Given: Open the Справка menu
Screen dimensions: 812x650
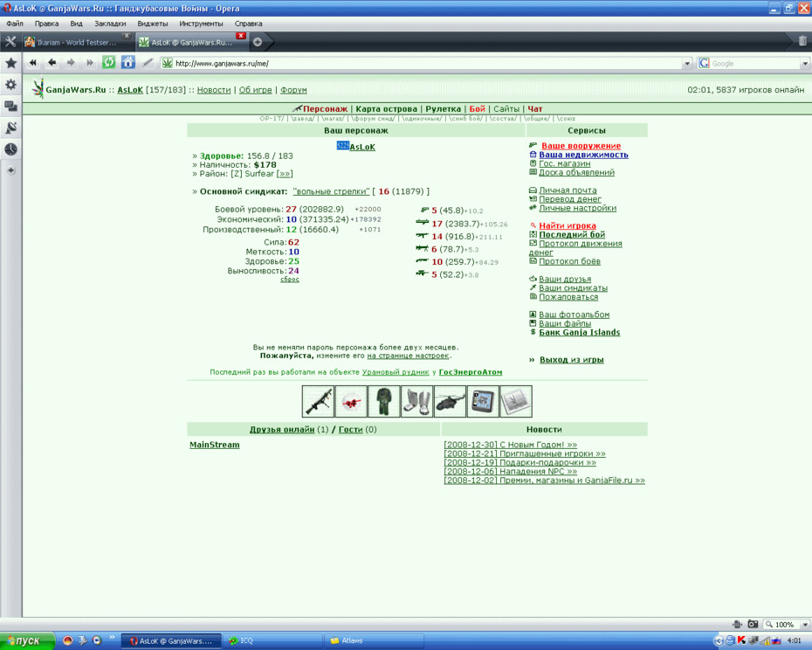Looking at the screenshot, I should coord(248,24).
